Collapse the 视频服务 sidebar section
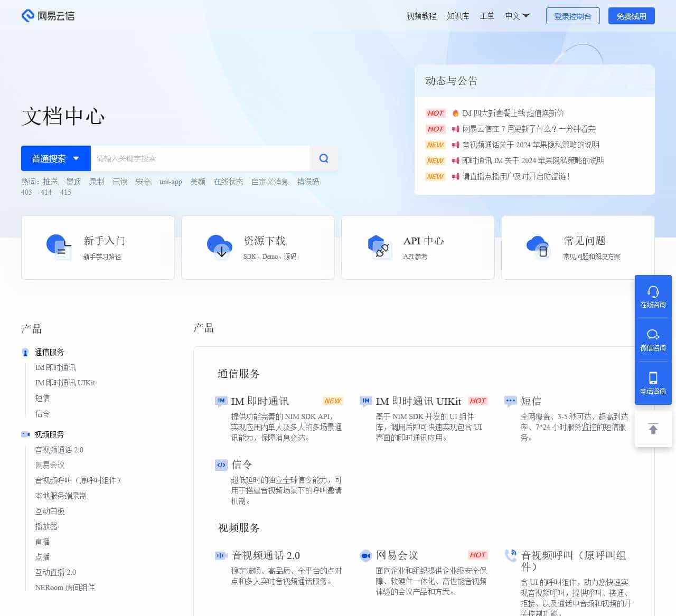 [49, 434]
